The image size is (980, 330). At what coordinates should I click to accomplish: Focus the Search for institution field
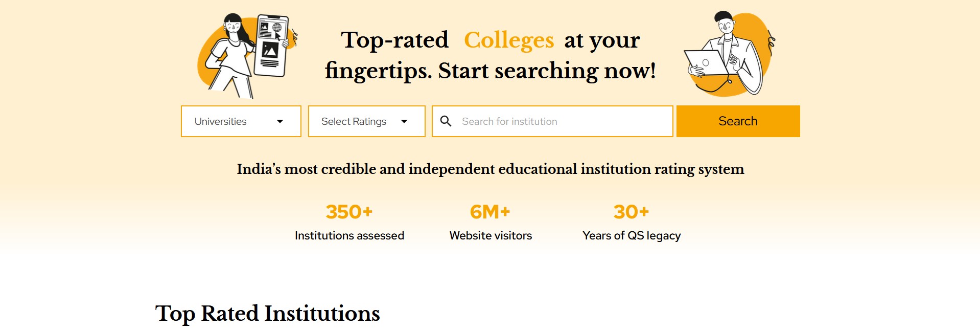click(562, 121)
